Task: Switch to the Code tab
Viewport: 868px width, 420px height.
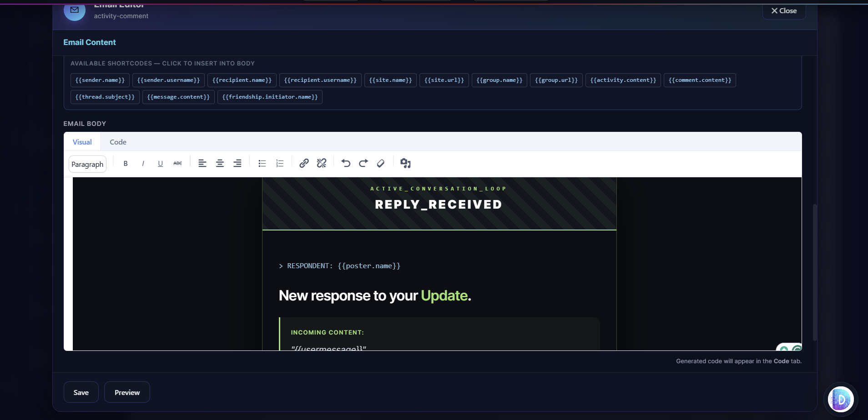Action: pos(118,142)
